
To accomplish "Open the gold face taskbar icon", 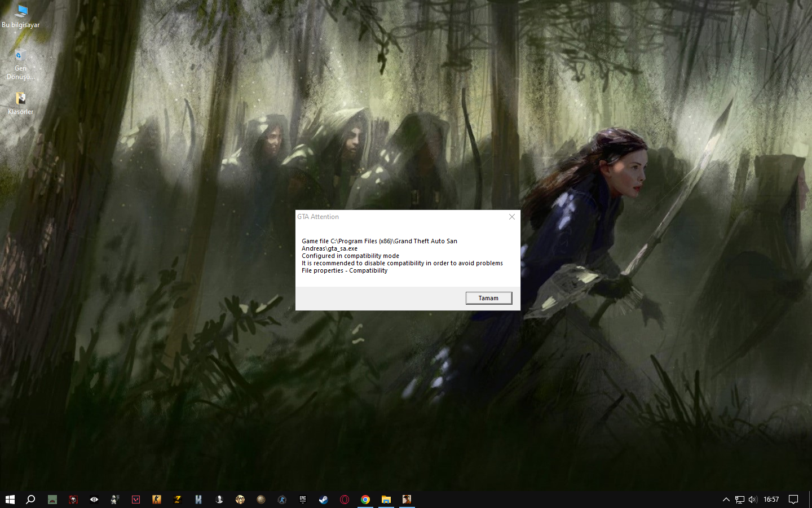I will pyautogui.click(x=240, y=500).
